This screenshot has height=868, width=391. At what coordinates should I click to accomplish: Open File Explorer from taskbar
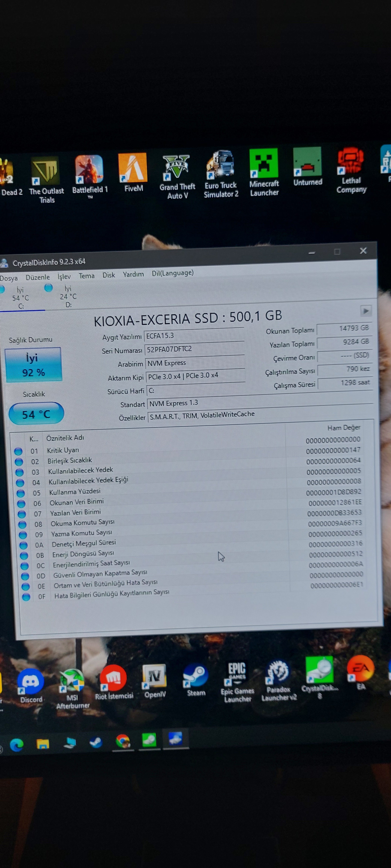(x=43, y=744)
